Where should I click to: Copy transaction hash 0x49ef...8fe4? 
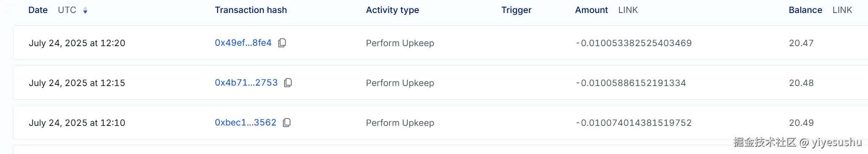282,43
